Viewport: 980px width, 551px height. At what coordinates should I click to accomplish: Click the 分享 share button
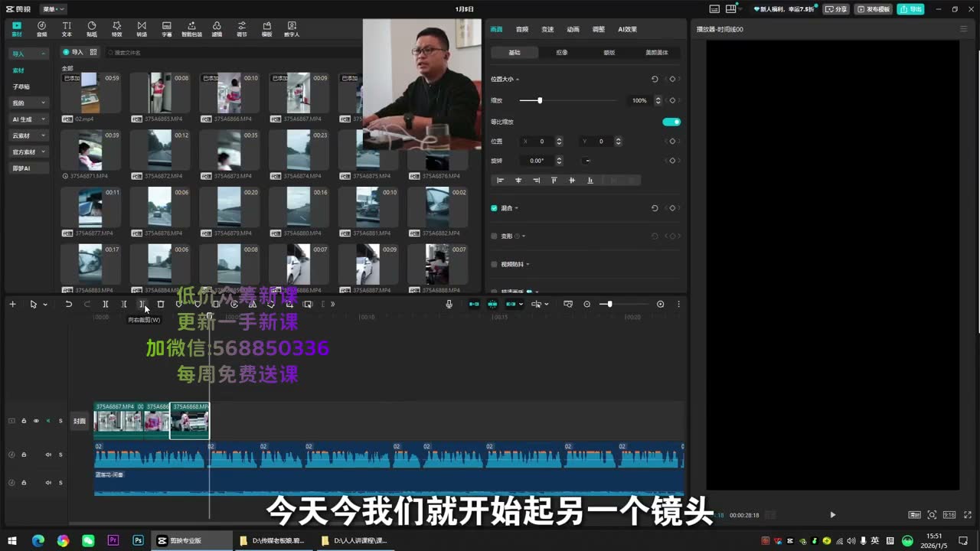click(837, 9)
